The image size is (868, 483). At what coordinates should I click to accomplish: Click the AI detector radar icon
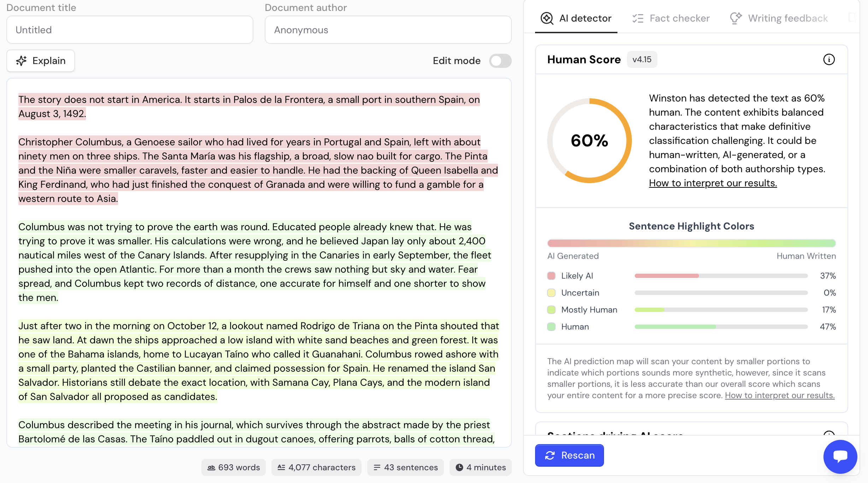coord(547,18)
